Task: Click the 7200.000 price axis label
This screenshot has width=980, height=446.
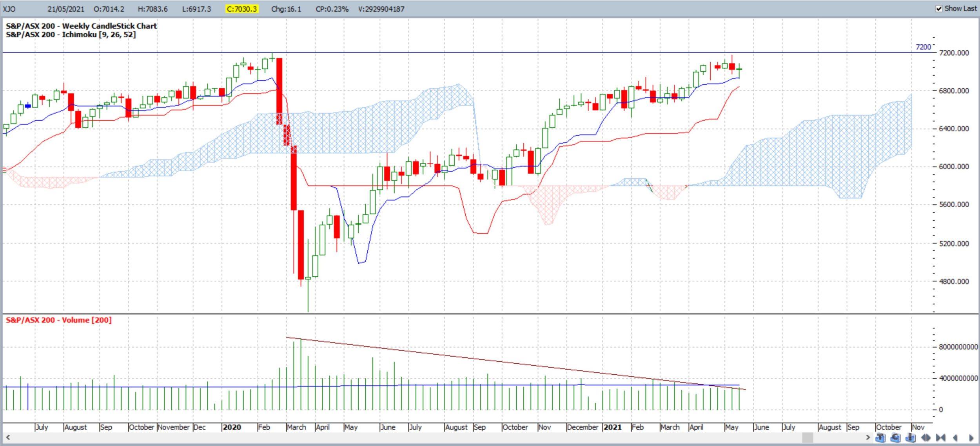Action: [x=954, y=53]
